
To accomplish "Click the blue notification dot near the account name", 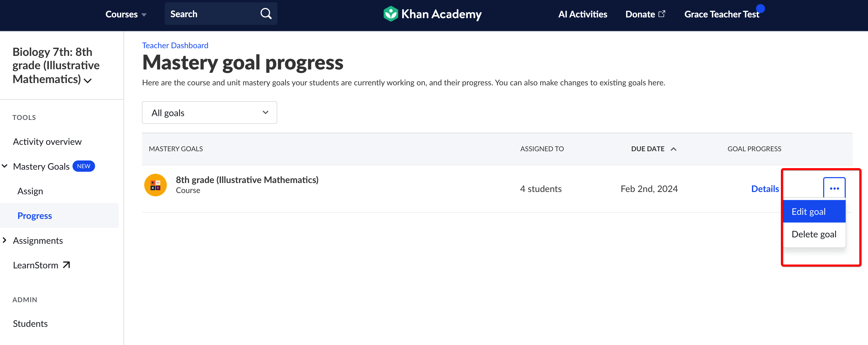I will [x=761, y=8].
